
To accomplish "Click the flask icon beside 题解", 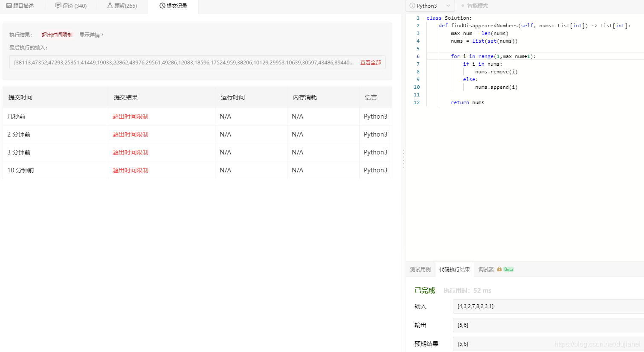I will [110, 6].
